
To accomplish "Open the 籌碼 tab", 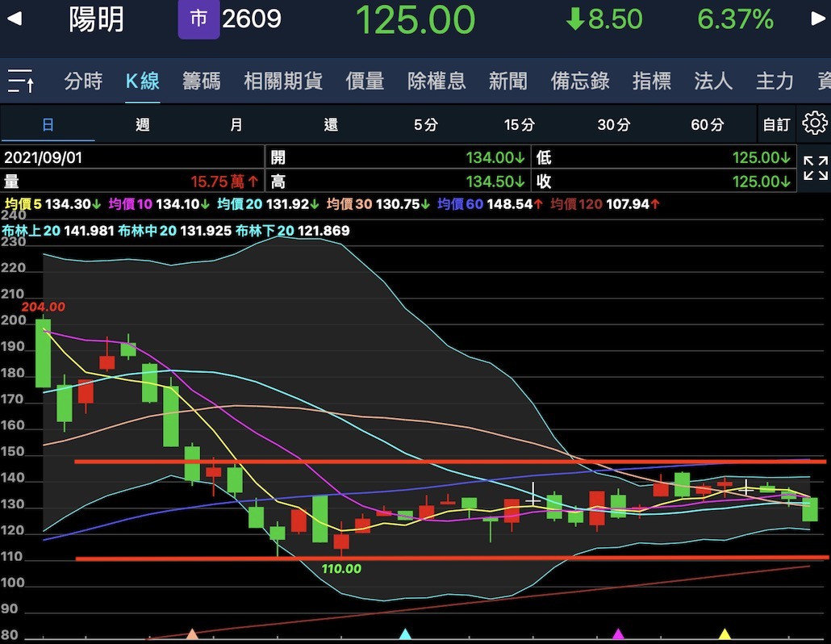I will pos(202,81).
